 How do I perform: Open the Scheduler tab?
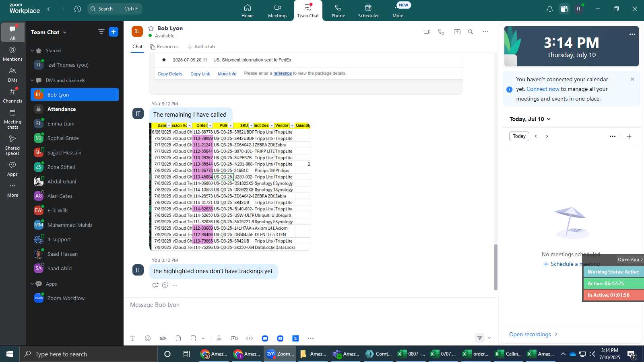coord(368,11)
